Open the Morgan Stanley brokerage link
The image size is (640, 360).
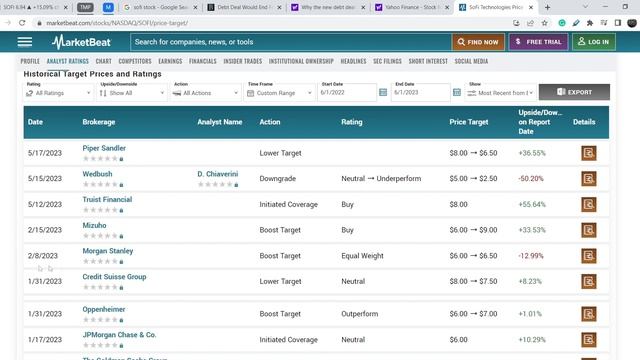pyautogui.click(x=108, y=251)
